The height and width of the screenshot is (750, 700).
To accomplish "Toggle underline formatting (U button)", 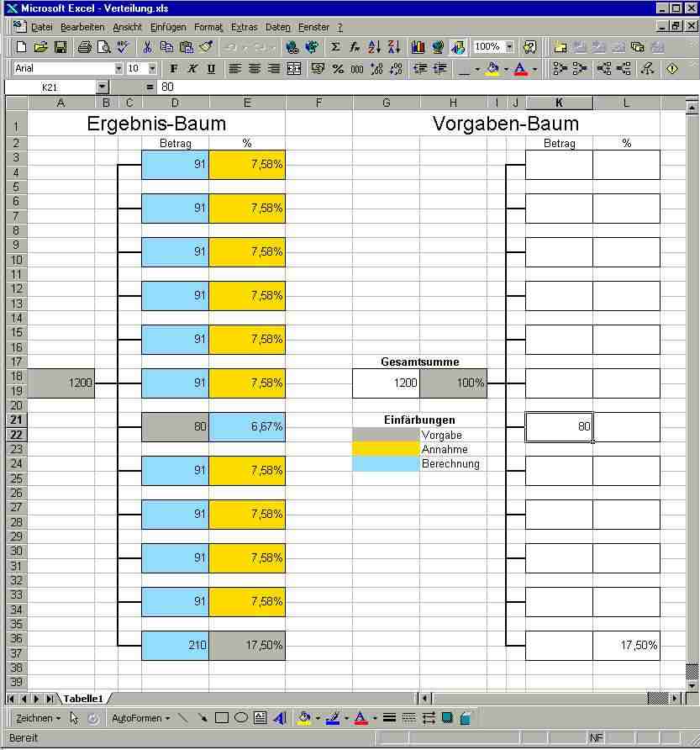I will 211,69.
